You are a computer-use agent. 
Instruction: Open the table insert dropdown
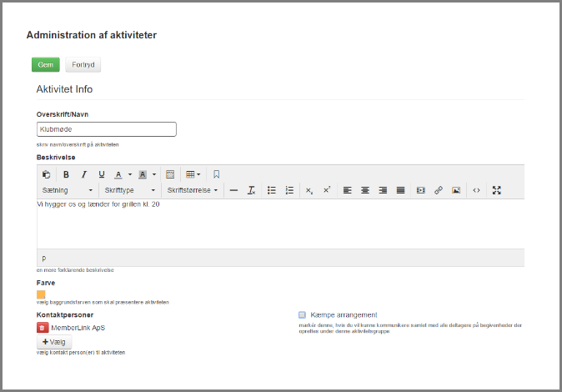(x=193, y=174)
